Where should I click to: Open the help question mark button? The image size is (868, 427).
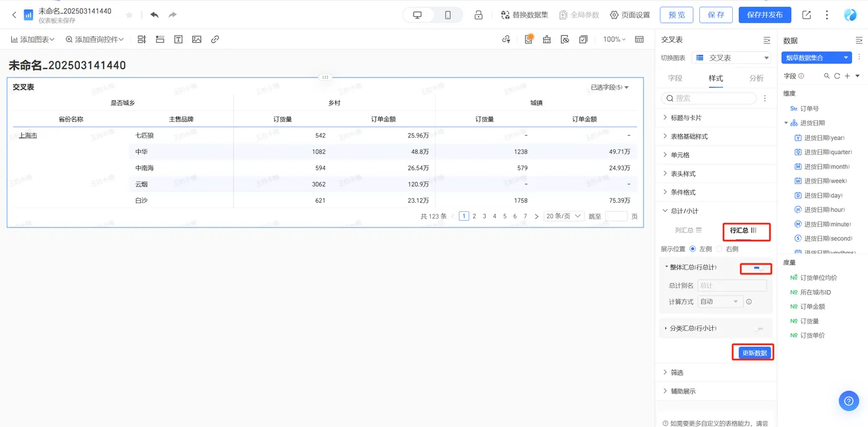(x=849, y=400)
